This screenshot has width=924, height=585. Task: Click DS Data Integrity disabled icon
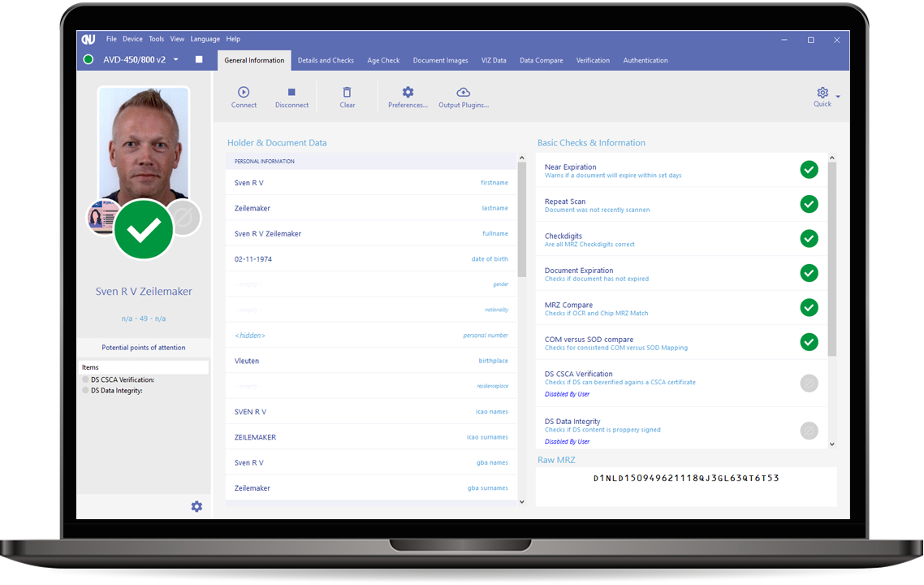(x=809, y=431)
